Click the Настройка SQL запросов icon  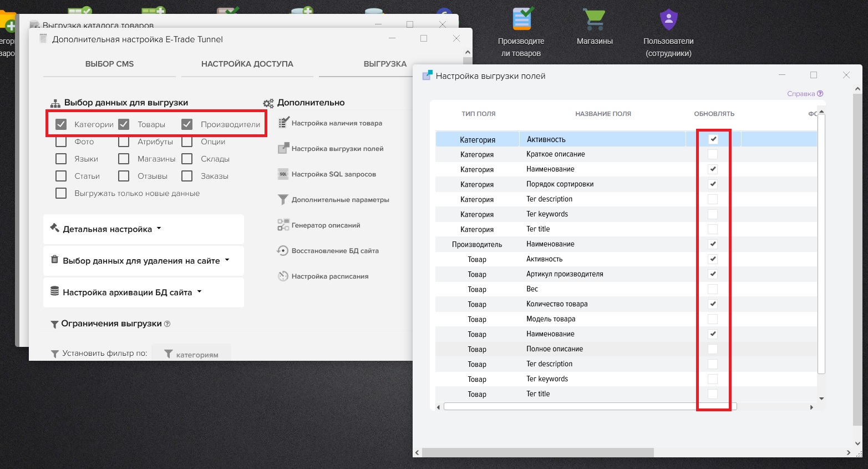283,174
